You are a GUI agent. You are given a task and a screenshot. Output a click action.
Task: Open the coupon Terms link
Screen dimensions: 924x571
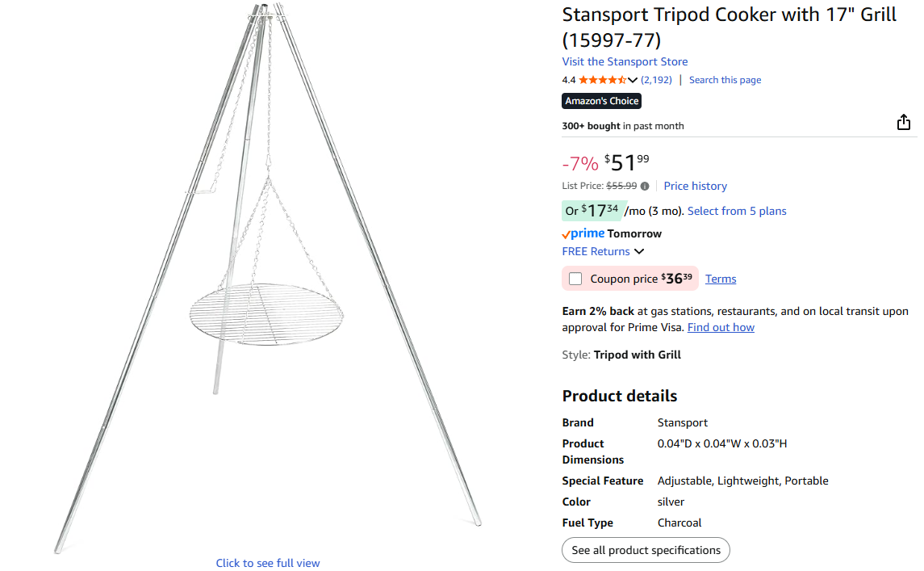[721, 279]
